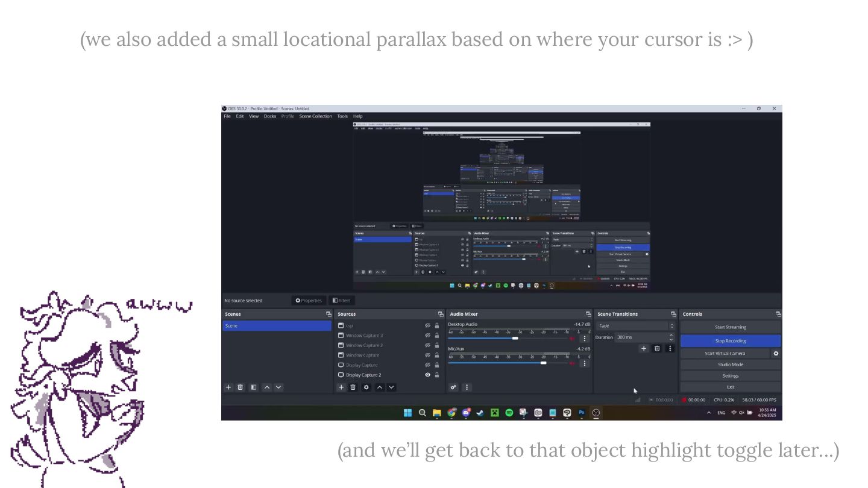Screen dimensions: 868x488
Task: Open virtual camera settings gear
Action: [x=776, y=354]
